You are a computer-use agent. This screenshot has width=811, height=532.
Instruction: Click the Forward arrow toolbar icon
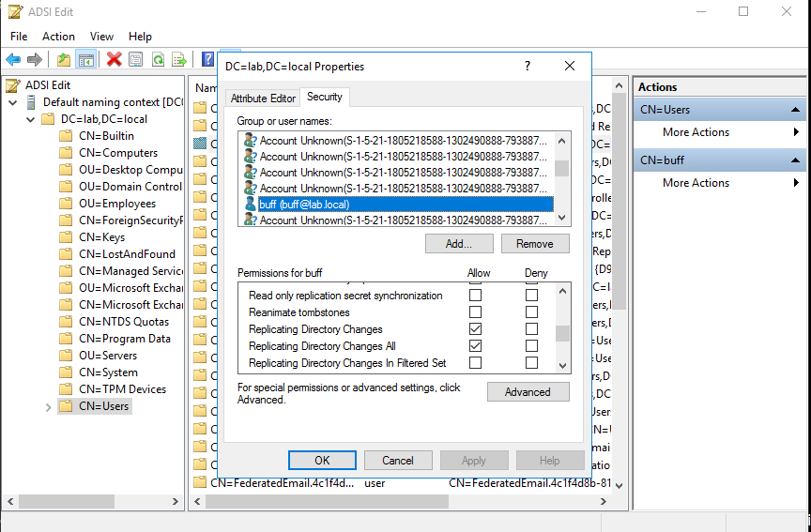pyautogui.click(x=34, y=59)
